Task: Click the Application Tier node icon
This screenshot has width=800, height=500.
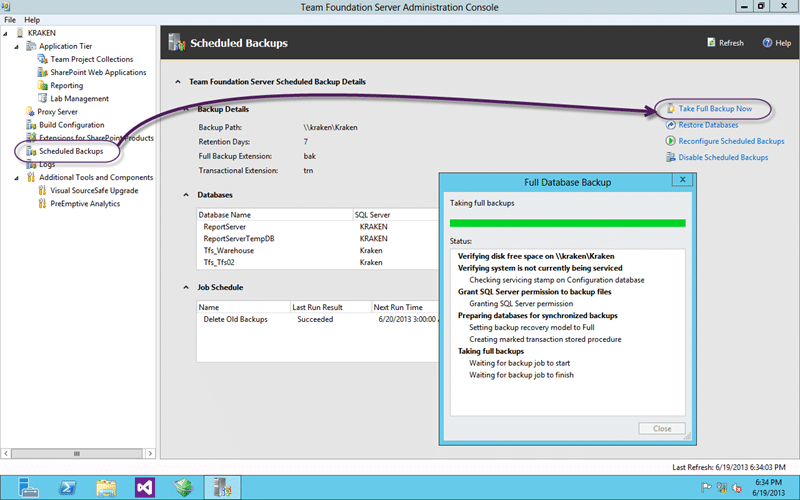Action: click(x=31, y=46)
